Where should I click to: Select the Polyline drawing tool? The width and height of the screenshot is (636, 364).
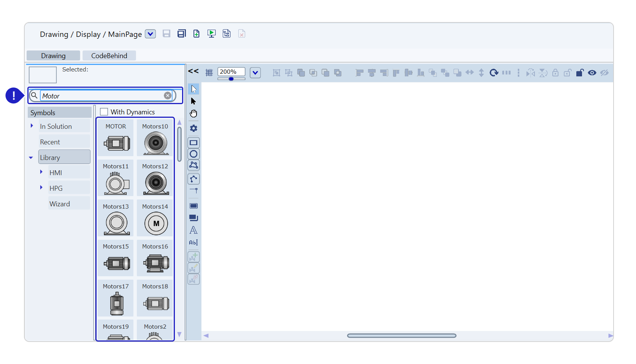193,179
